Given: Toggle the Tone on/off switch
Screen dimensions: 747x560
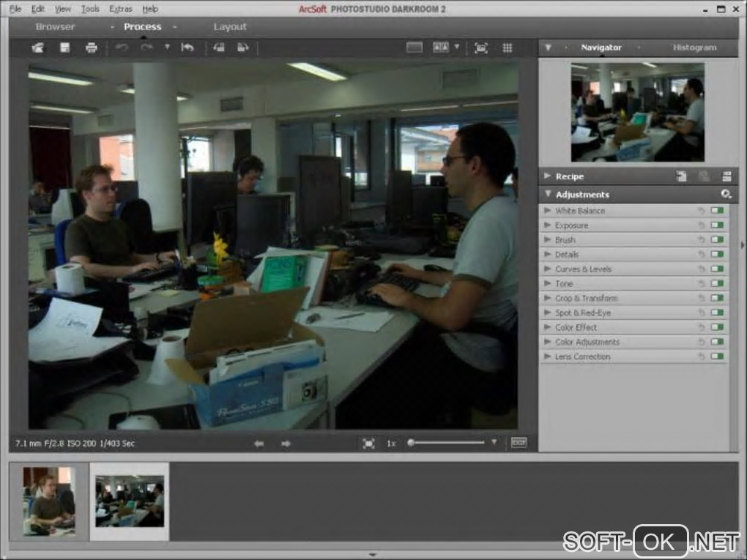Looking at the screenshot, I should [x=717, y=283].
